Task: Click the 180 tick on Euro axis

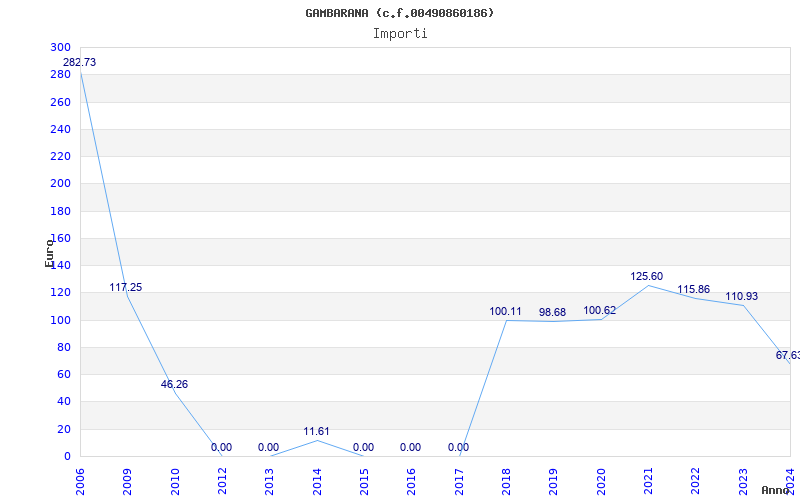Action: point(61,211)
